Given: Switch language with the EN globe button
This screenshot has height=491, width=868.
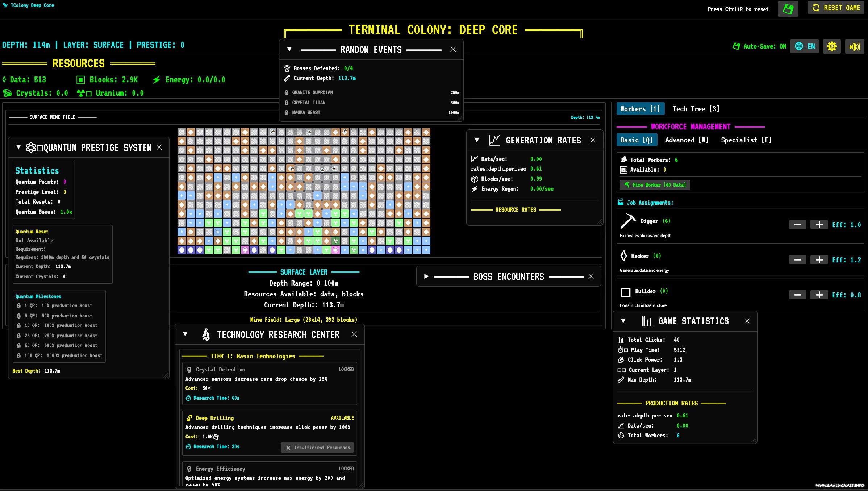Looking at the screenshot, I should pos(805,46).
